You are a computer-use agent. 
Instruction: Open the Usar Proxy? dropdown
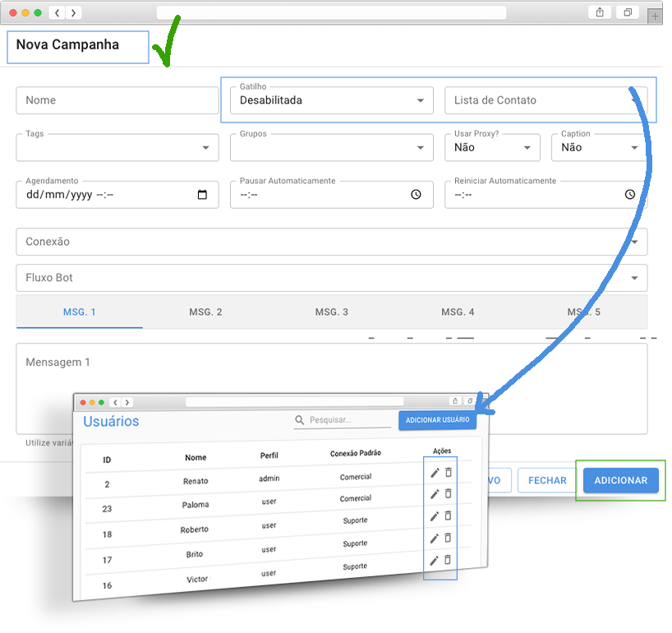pyautogui.click(x=492, y=147)
